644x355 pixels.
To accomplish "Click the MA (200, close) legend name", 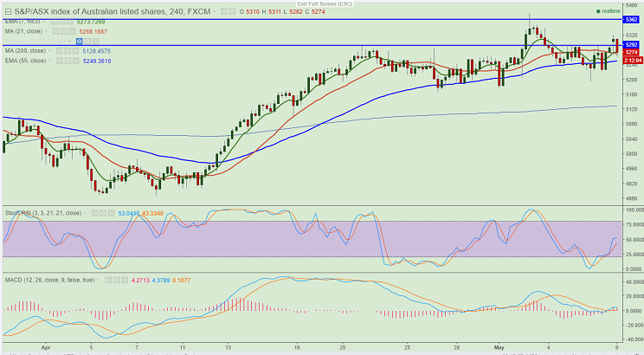I will (x=25, y=51).
